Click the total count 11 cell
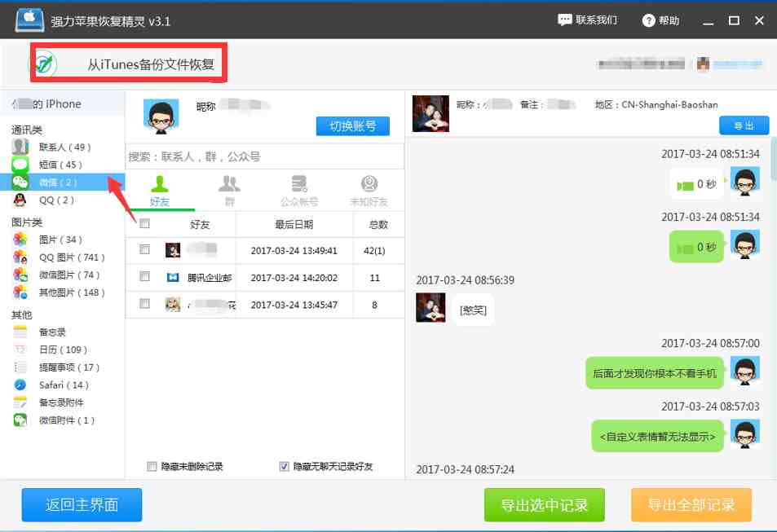777x532 pixels. (x=374, y=278)
